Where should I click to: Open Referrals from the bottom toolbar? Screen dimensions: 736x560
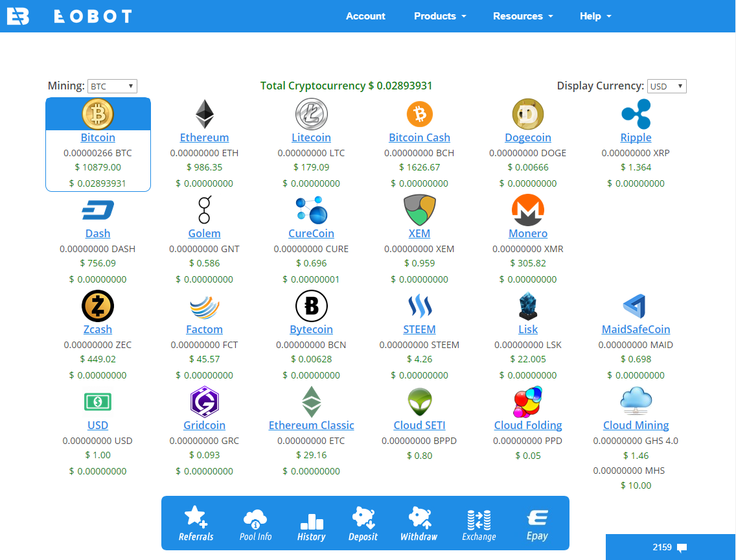click(x=196, y=524)
